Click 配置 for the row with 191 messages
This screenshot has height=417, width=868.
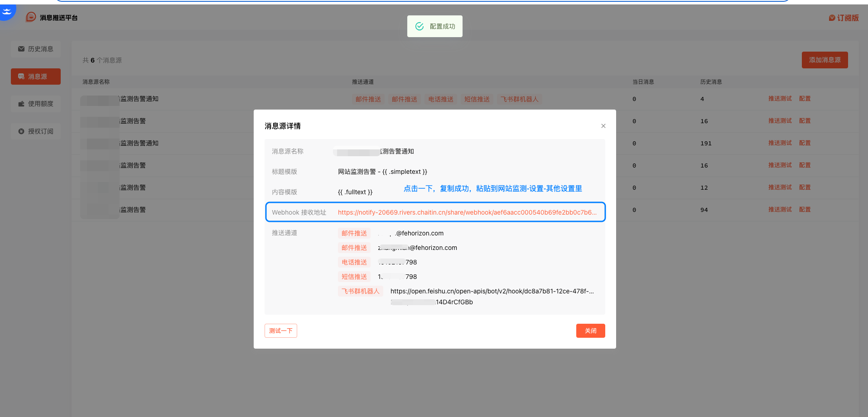point(805,143)
